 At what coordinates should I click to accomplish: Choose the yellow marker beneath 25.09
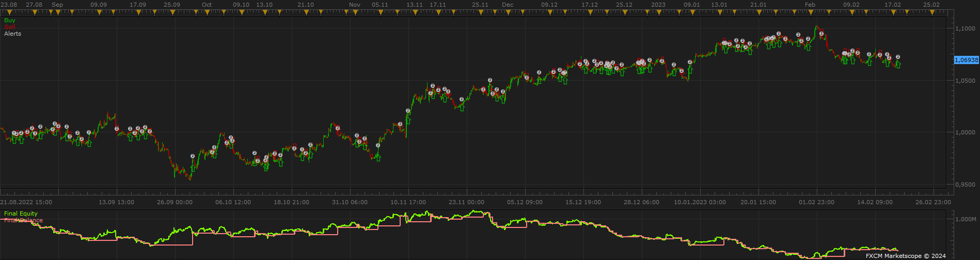(x=172, y=12)
